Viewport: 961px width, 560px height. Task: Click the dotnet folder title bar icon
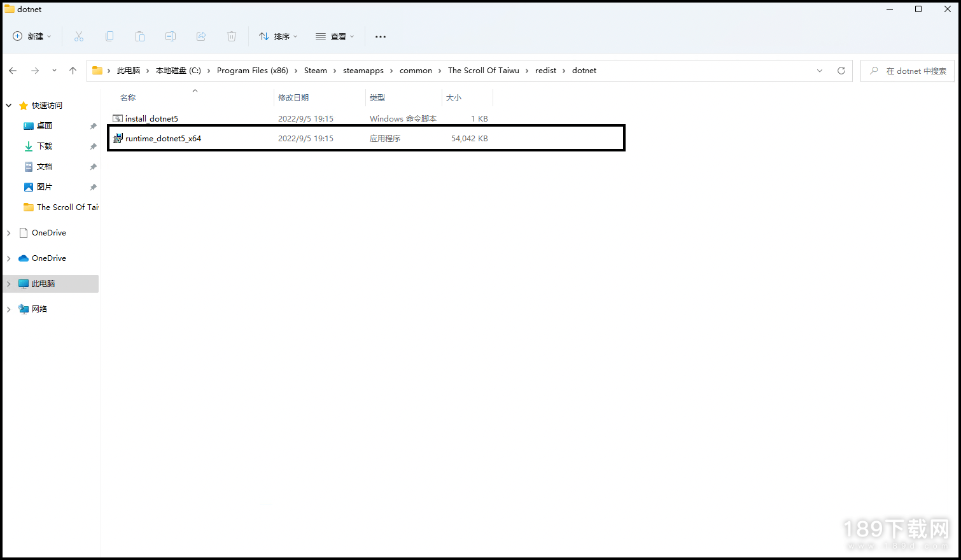coord(10,9)
